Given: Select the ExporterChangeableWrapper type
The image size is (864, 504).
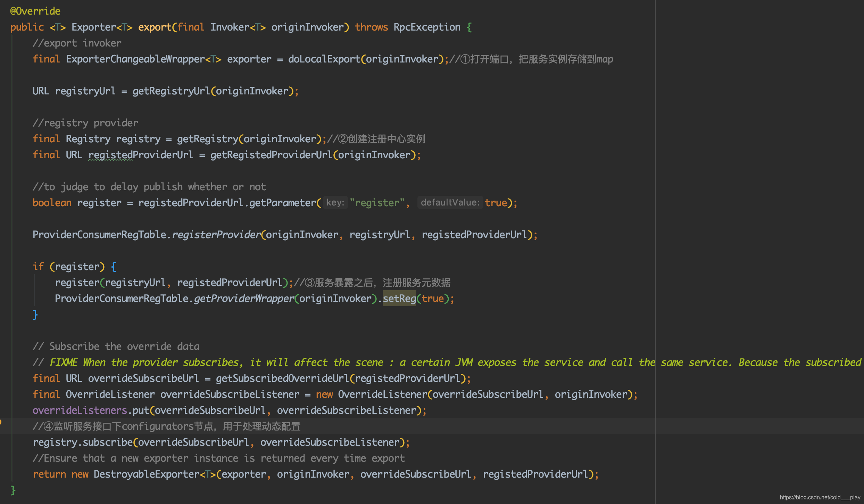Looking at the screenshot, I should click(x=135, y=59).
